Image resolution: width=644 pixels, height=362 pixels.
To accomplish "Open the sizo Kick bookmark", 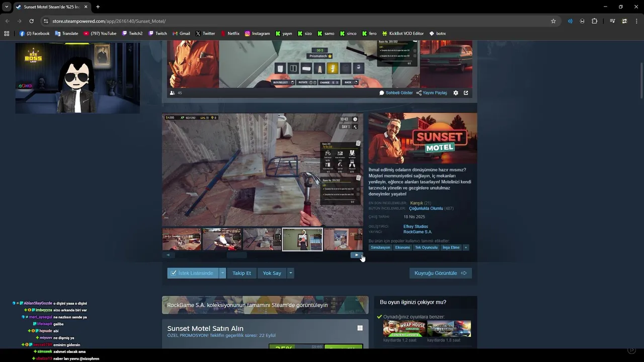I will (304, 34).
